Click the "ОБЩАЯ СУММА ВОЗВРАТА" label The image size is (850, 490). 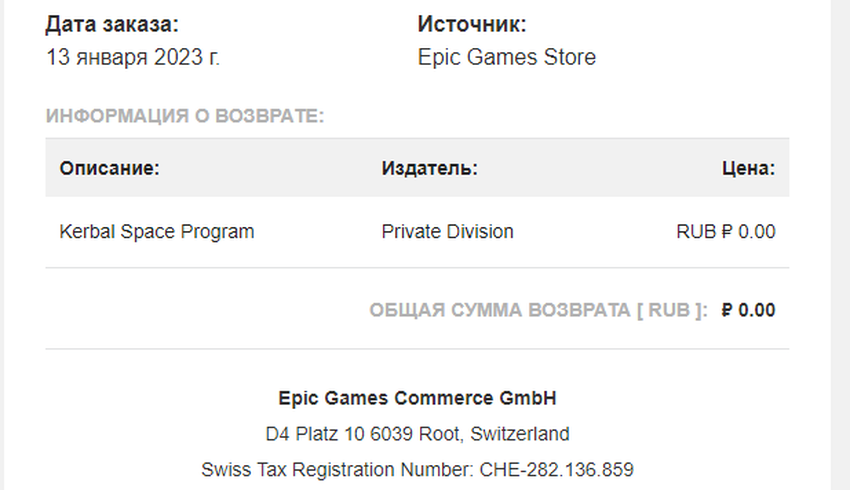coord(498,310)
